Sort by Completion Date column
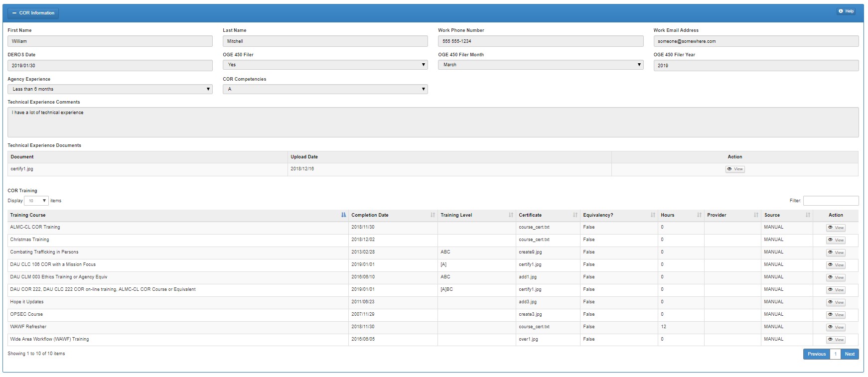The image size is (868, 377). click(x=393, y=215)
